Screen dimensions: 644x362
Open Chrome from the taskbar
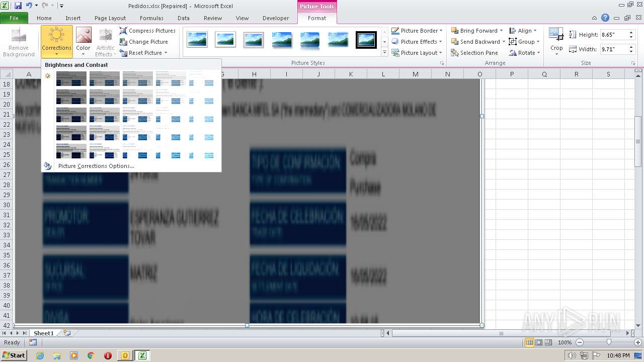point(91,355)
